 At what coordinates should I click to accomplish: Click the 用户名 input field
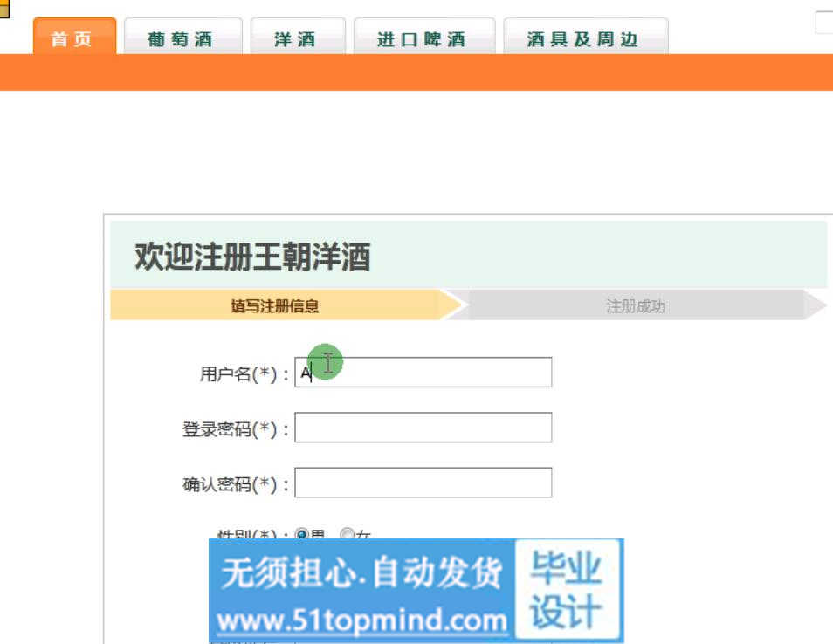coord(423,372)
